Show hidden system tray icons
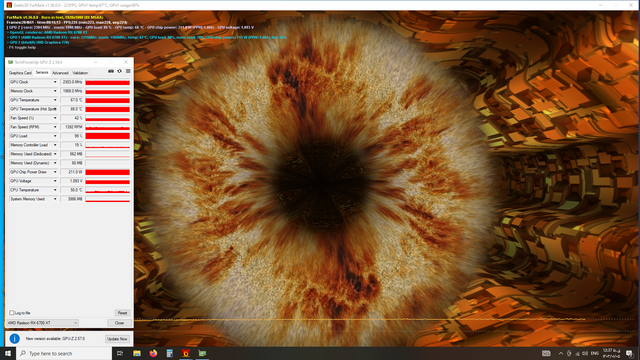Viewport: 640px width, 360px height. point(560,353)
